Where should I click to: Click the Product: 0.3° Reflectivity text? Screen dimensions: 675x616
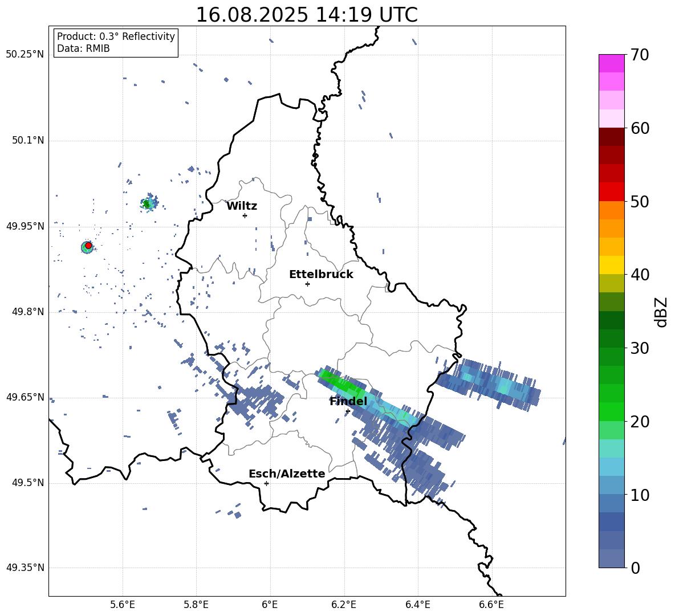tap(116, 36)
